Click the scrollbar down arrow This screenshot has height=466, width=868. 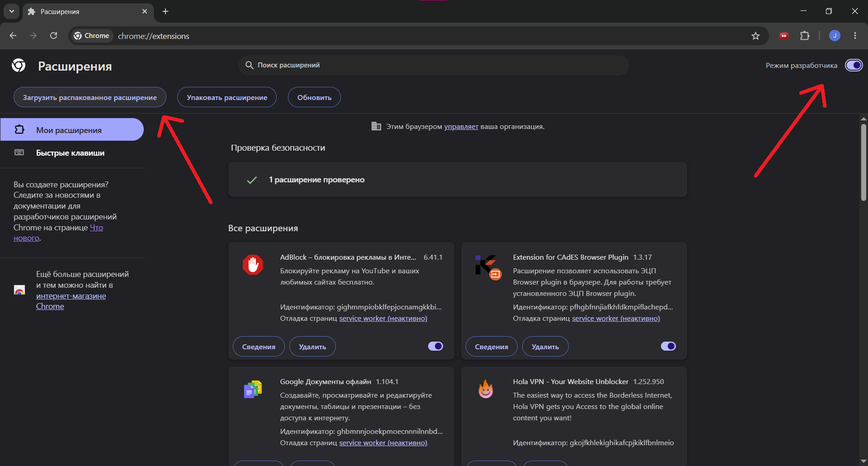pos(863,461)
